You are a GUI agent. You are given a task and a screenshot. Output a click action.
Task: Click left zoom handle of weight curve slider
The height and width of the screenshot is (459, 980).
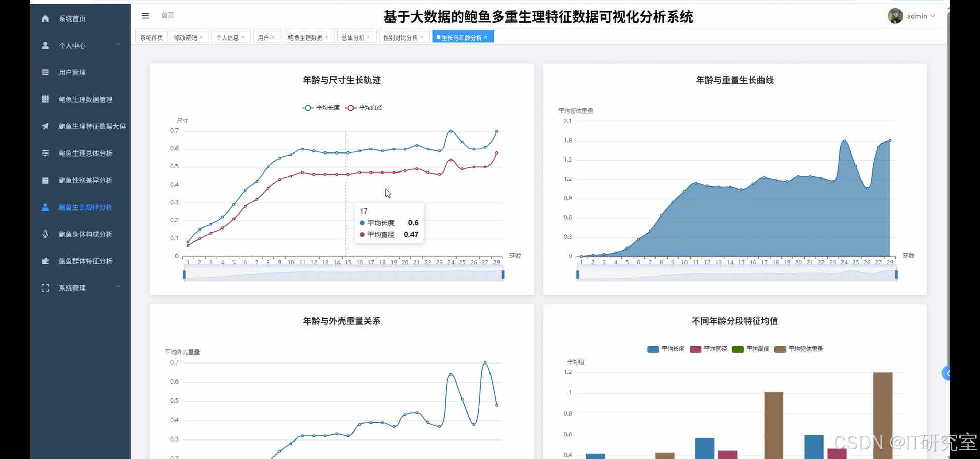point(578,275)
